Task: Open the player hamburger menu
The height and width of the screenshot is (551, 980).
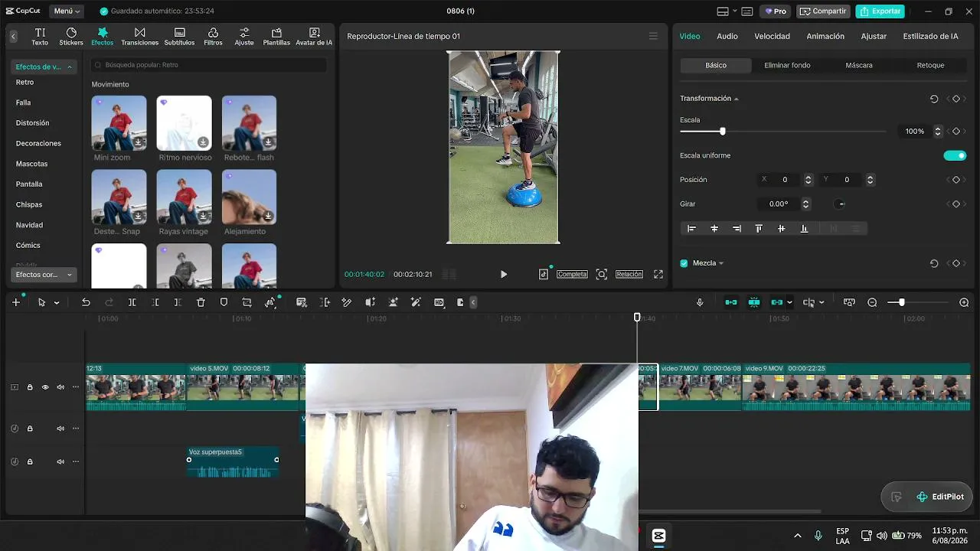Action: 653,36
